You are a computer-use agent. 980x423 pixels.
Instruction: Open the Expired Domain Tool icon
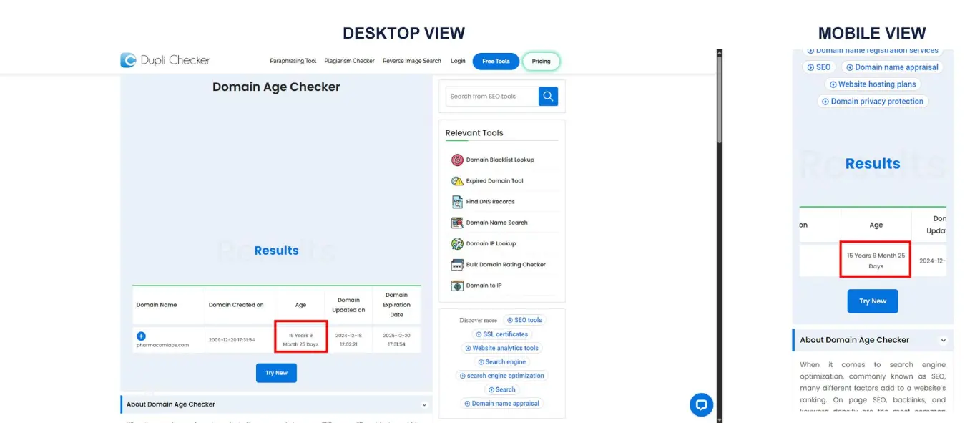tap(457, 181)
